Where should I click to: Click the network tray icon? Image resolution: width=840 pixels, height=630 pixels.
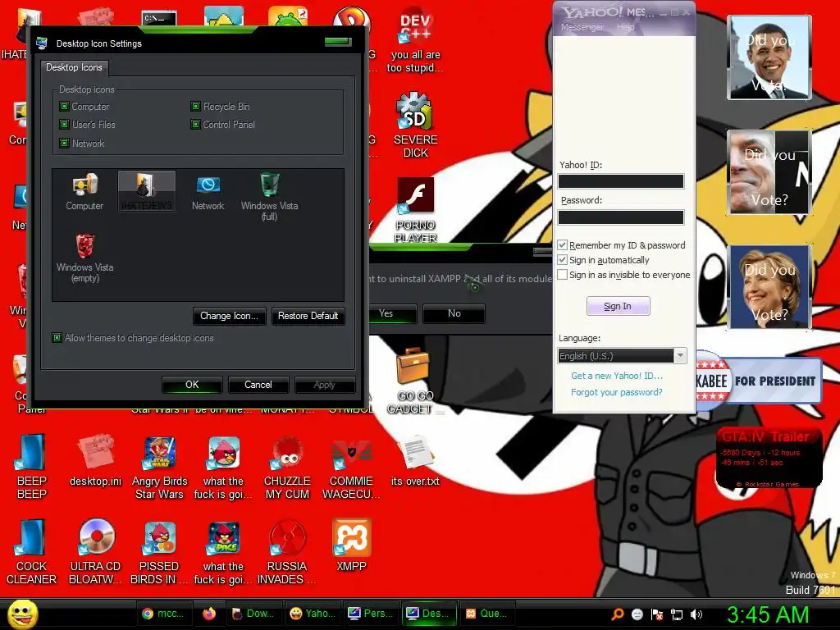tap(677, 614)
